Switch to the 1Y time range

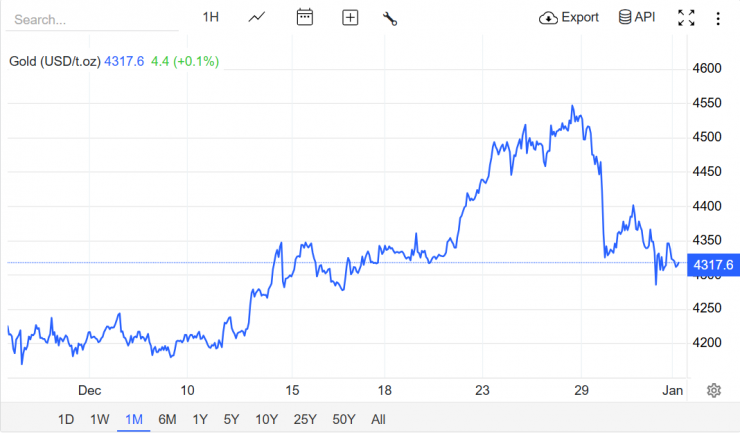[200, 419]
